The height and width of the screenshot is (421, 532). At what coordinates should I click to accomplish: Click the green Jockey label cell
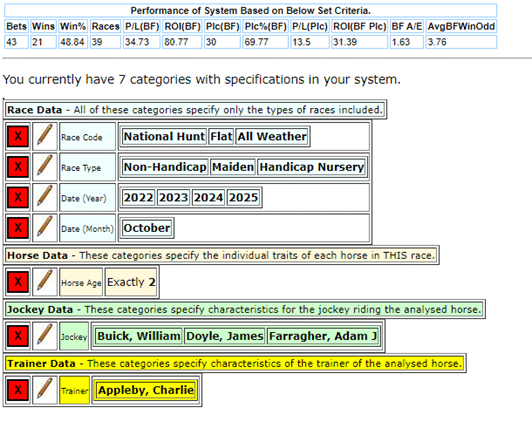(x=74, y=336)
